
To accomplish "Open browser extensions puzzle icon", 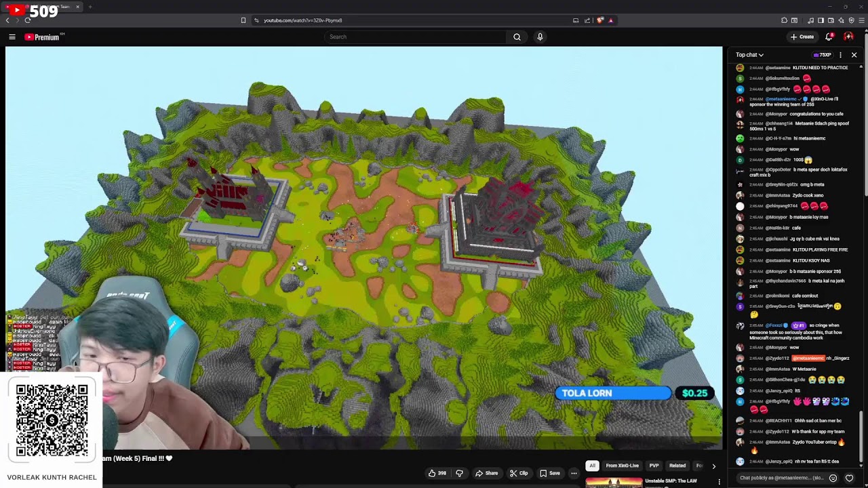I will click(x=784, y=20).
